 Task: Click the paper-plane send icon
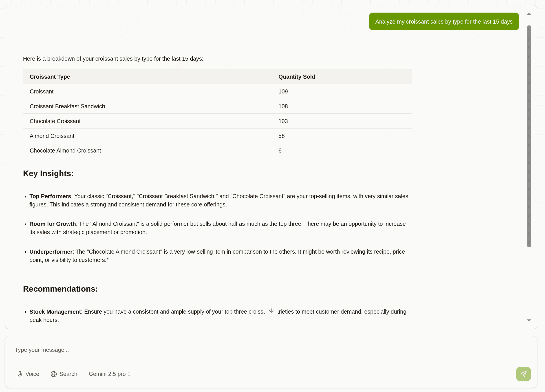coord(523,374)
